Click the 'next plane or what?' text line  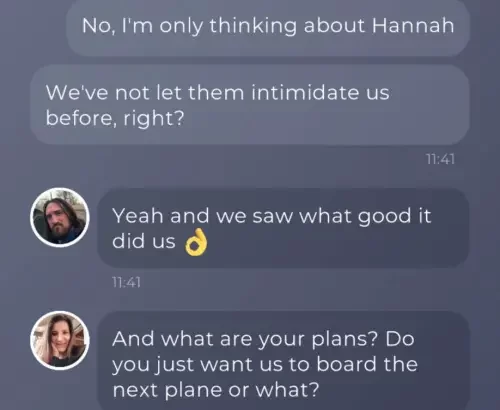(x=216, y=389)
